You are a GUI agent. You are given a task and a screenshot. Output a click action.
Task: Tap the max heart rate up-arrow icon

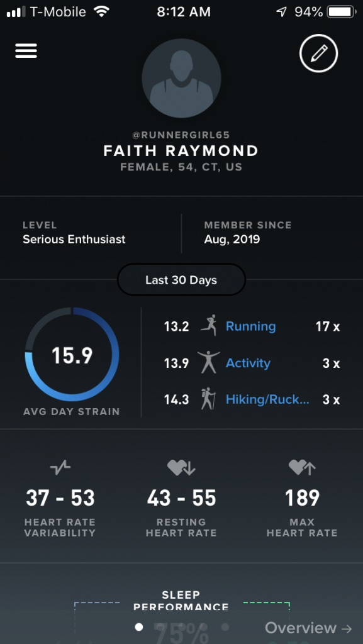[x=302, y=467]
